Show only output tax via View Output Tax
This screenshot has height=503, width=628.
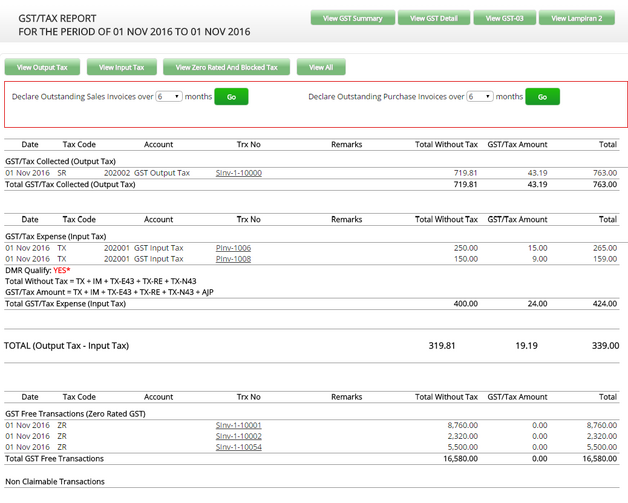(x=42, y=67)
